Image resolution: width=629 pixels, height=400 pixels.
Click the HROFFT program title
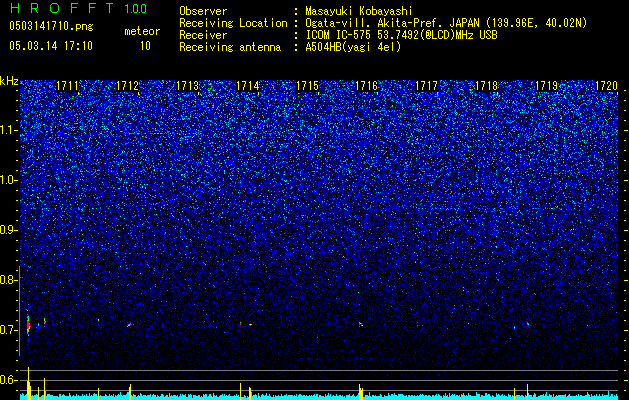pos(63,8)
